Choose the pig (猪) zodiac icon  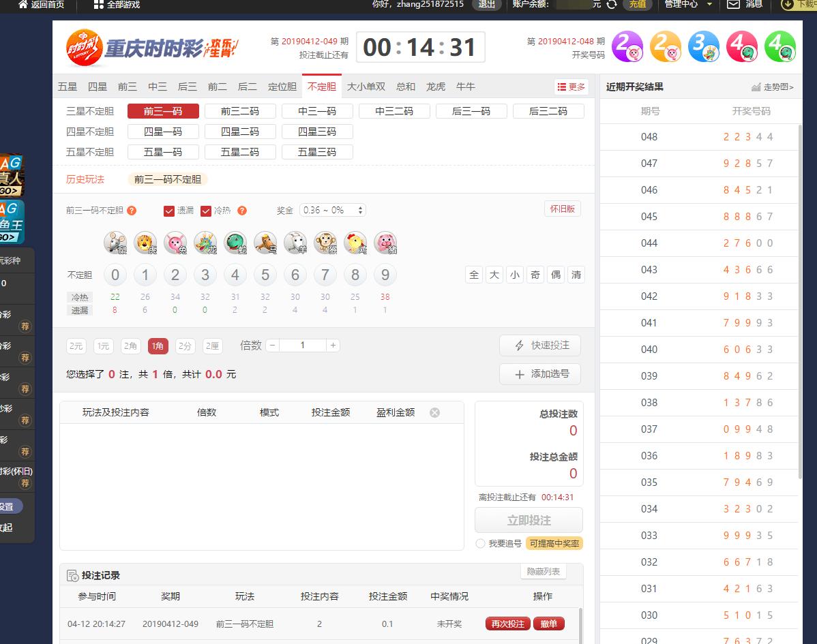[385, 243]
